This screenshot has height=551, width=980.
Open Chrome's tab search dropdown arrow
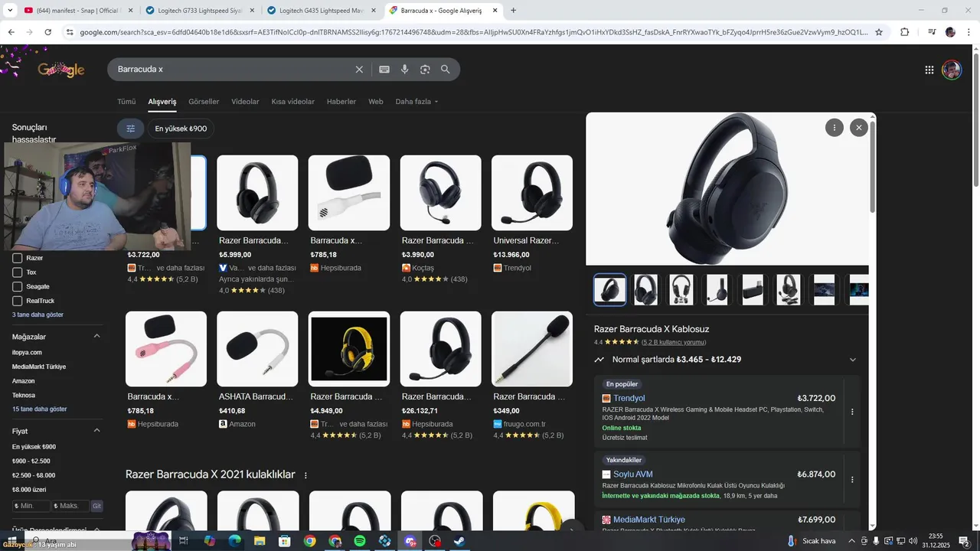pyautogui.click(x=10, y=11)
